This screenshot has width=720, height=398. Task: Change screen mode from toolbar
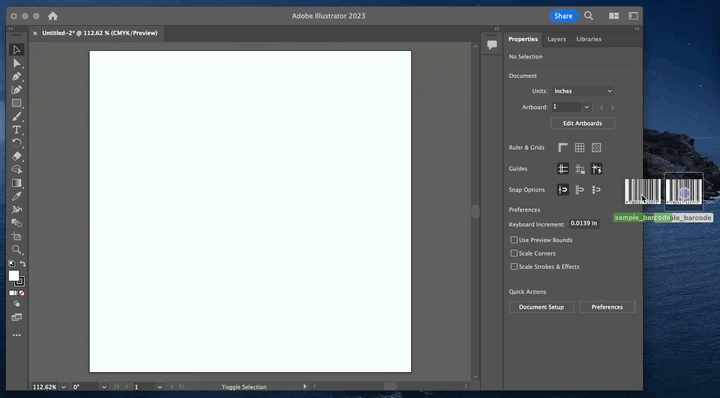click(x=17, y=317)
